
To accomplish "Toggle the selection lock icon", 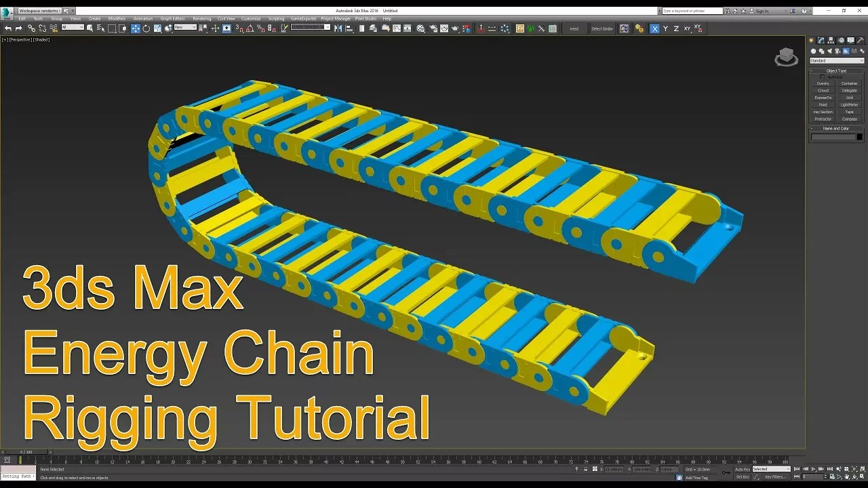I will click(586, 469).
